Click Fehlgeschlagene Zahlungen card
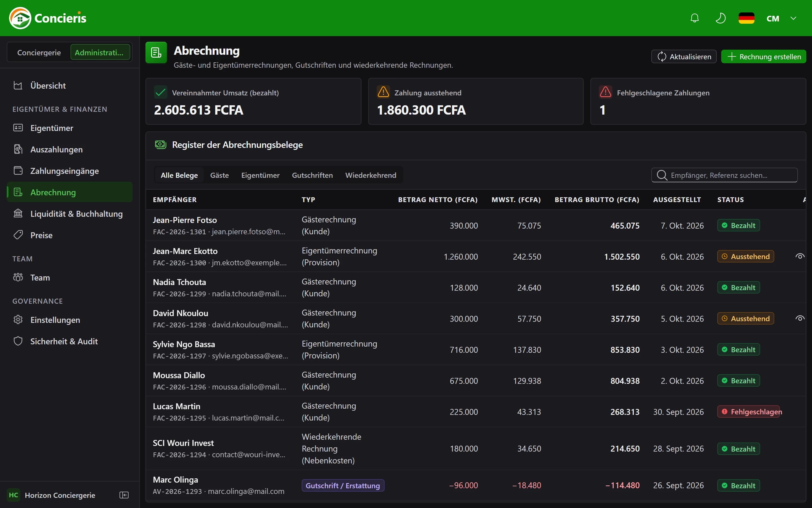812x508 pixels. pyautogui.click(x=698, y=102)
